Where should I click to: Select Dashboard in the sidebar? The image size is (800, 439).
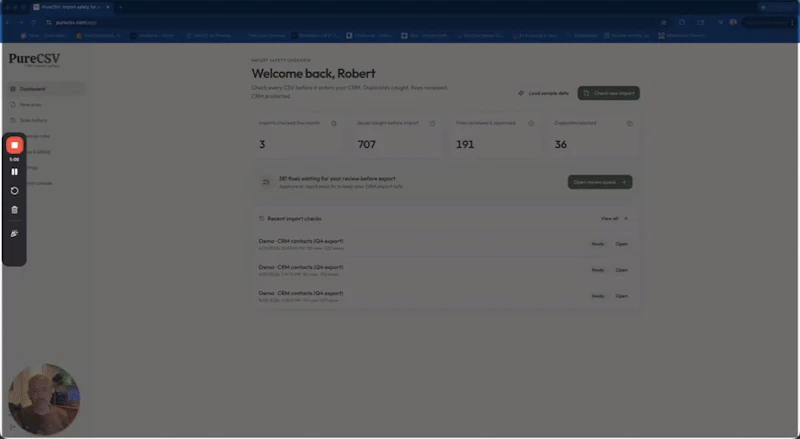46,89
